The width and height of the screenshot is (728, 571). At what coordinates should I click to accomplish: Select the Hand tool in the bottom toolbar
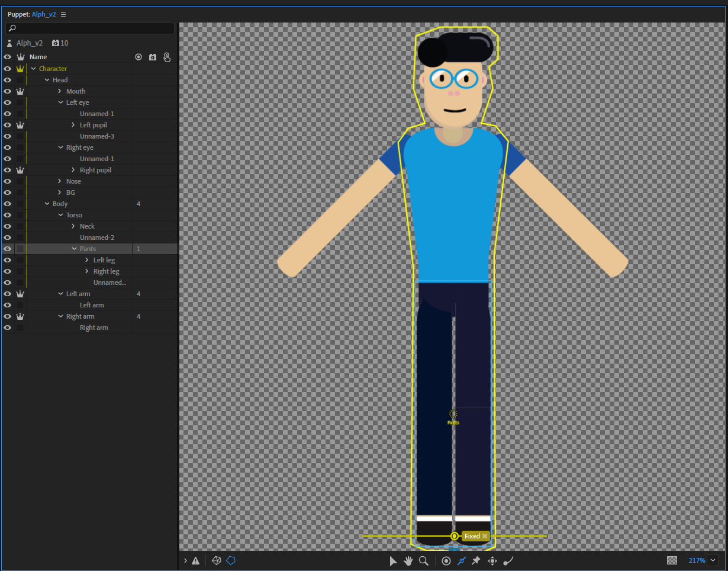tap(408, 561)
